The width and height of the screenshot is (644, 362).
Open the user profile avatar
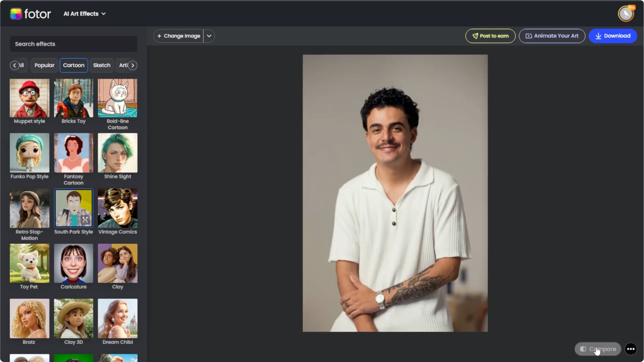pos(626,14)
